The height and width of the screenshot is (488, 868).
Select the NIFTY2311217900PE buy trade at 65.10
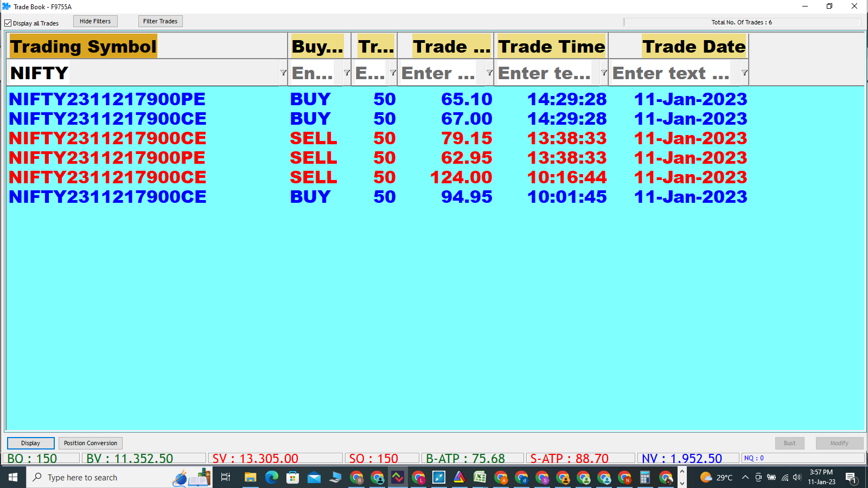pos(378,99)
